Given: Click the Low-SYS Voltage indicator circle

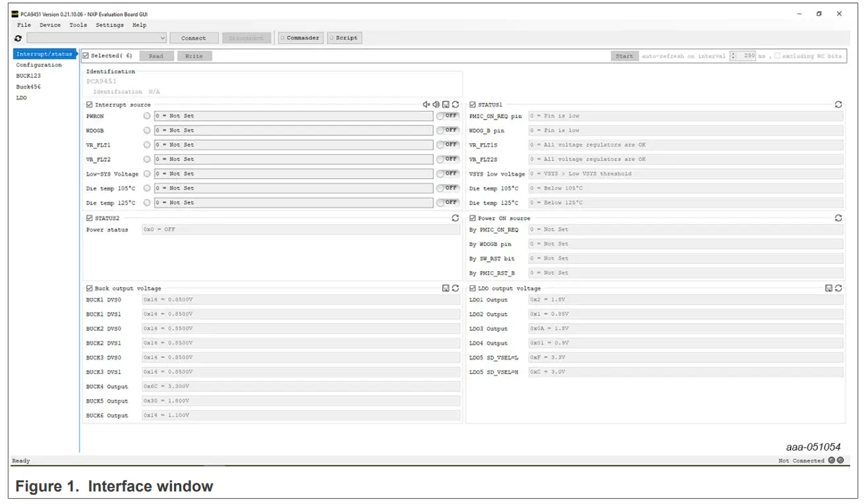Looking at the screenshot, I should coord(147,174).
